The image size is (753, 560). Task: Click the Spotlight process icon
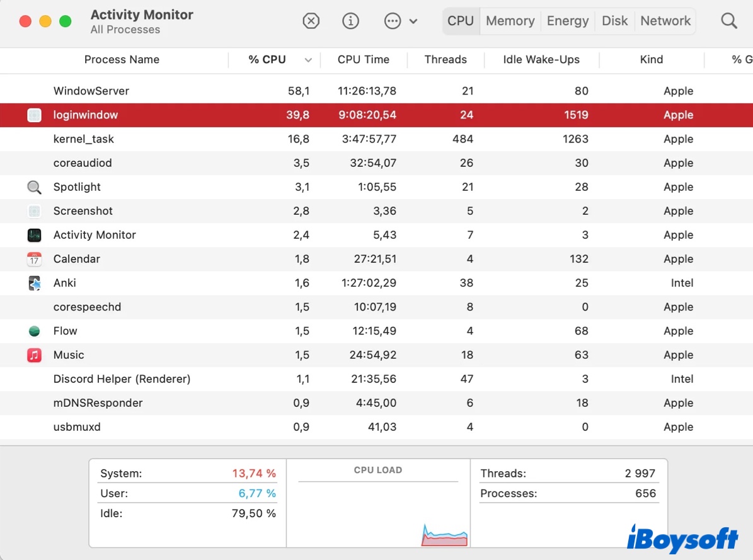(34, 187)
